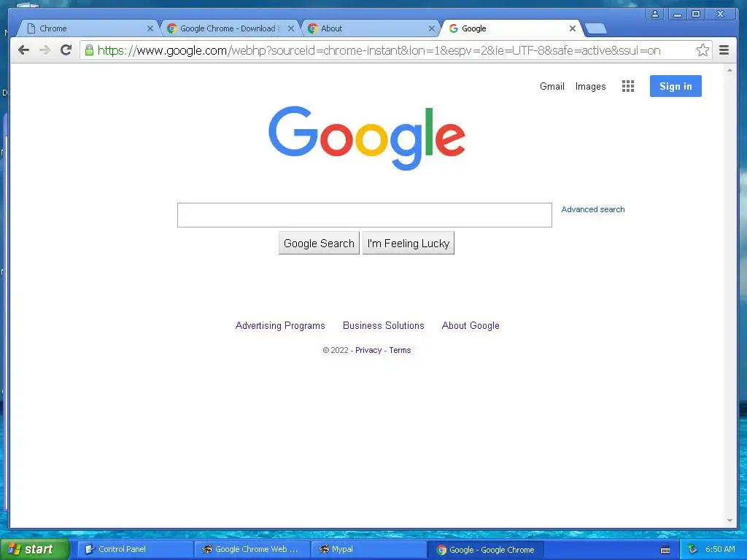747x560 pixels.
Task: Switch to Google Chrome Web taskbar item
Action: point(252,550)
